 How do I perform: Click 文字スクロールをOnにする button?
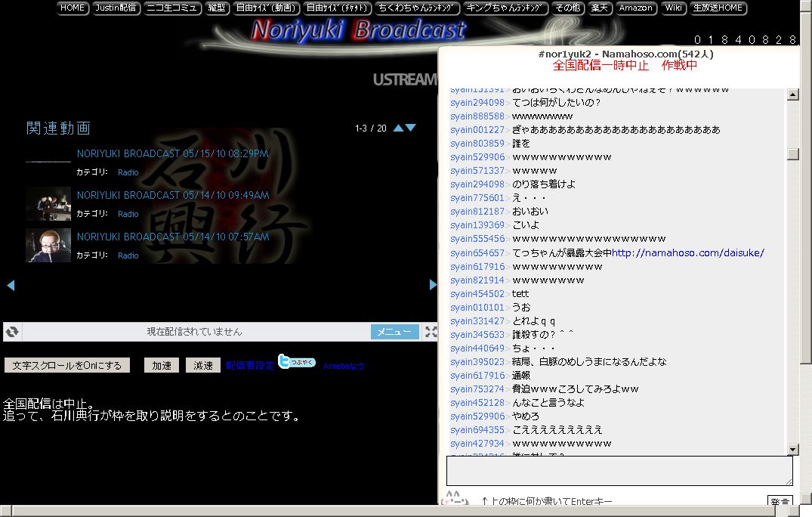tap(66, 365)
